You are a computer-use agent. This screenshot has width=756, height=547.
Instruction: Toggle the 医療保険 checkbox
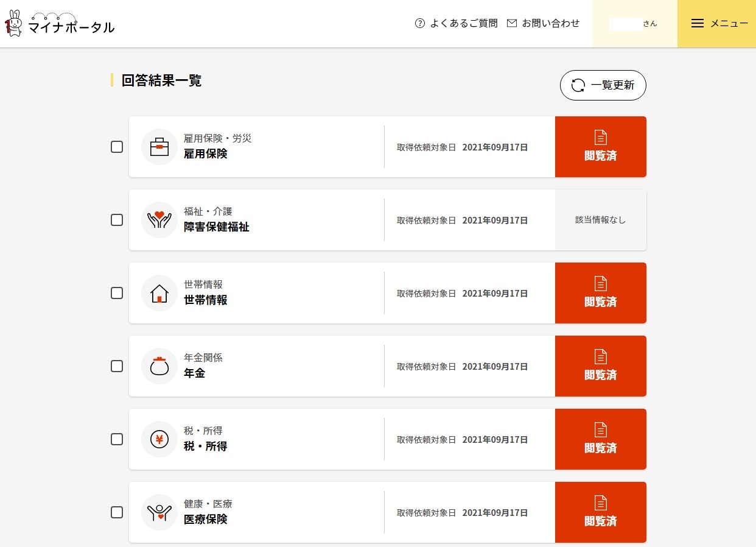(x=117, y=512)
